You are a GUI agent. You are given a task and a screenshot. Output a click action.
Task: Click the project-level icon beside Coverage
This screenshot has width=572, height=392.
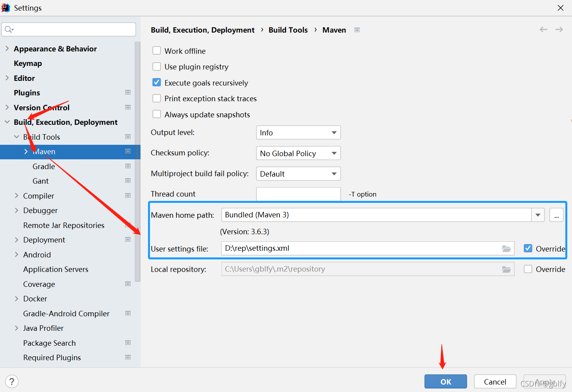(128, 284)
